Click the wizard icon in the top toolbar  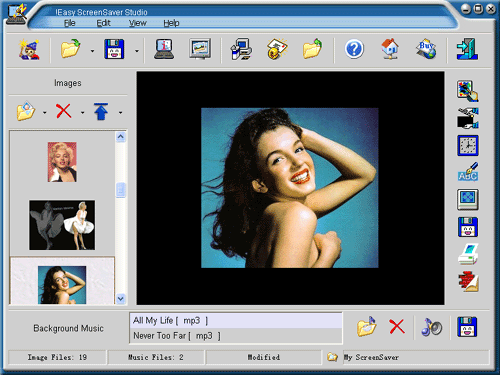pyautogui.click(x=29, y=49)
